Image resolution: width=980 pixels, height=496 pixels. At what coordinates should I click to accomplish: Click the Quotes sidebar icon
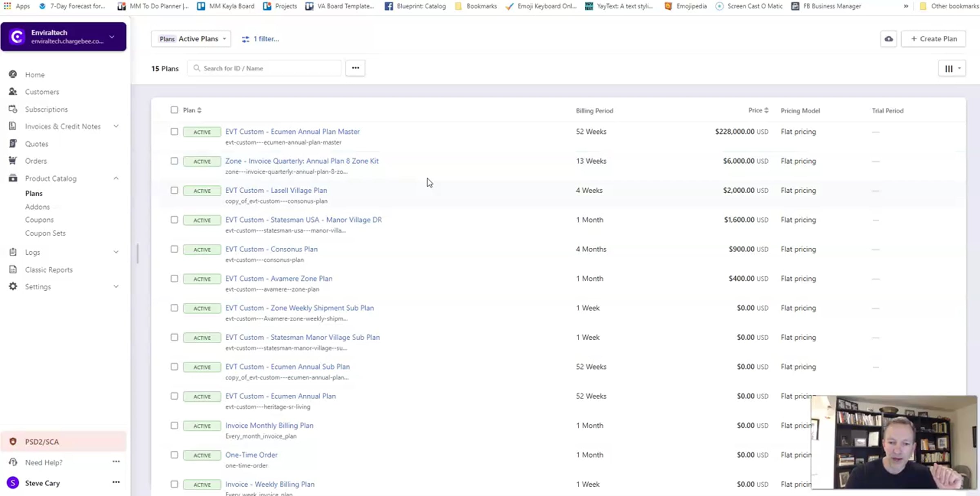[x=13, y=144]
